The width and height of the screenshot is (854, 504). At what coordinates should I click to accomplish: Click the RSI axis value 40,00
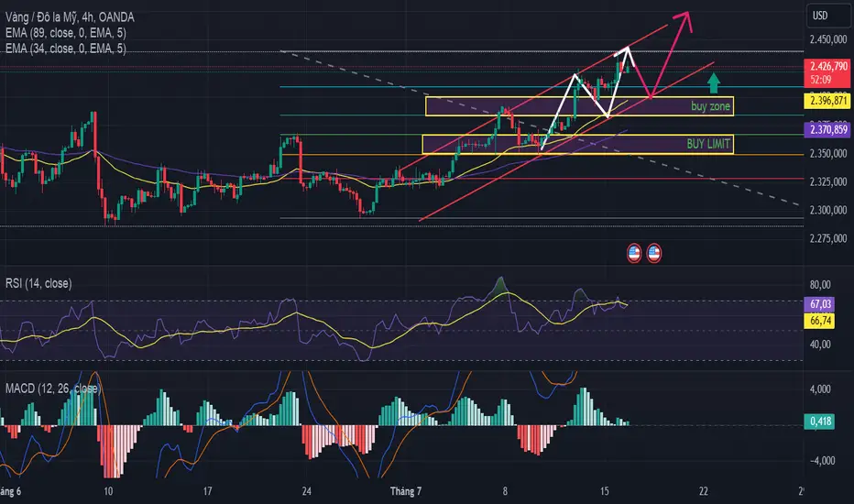820,345
